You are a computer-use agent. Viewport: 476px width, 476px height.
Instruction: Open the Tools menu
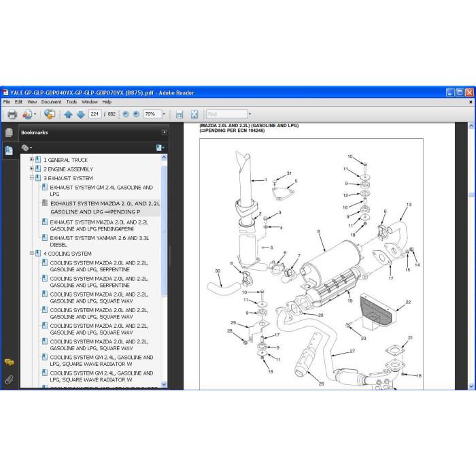coord(71,102)
